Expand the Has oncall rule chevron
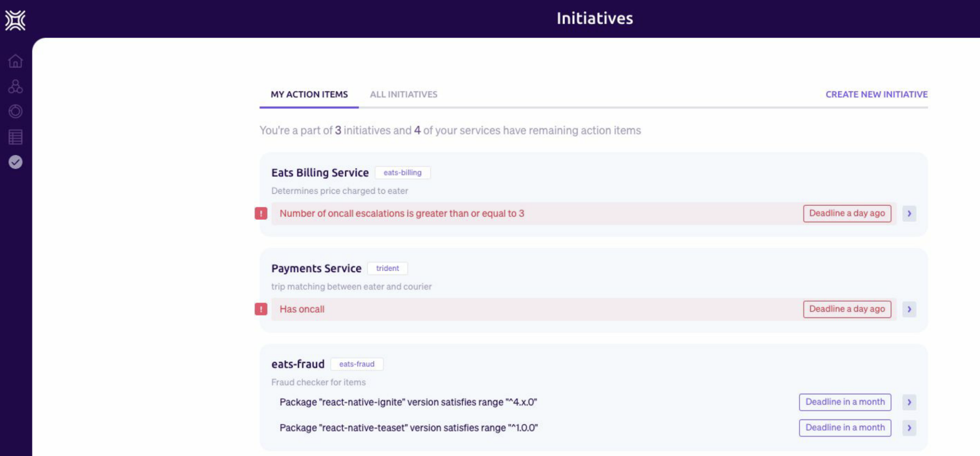Viewport: 980px width, 456px height. (909, 309)
